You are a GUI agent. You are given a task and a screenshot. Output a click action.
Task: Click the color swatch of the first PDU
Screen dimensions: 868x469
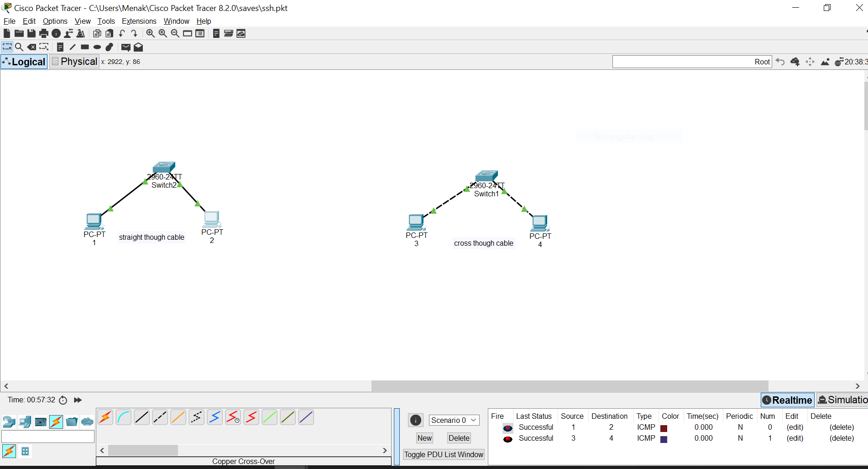[x=664, y=427]
